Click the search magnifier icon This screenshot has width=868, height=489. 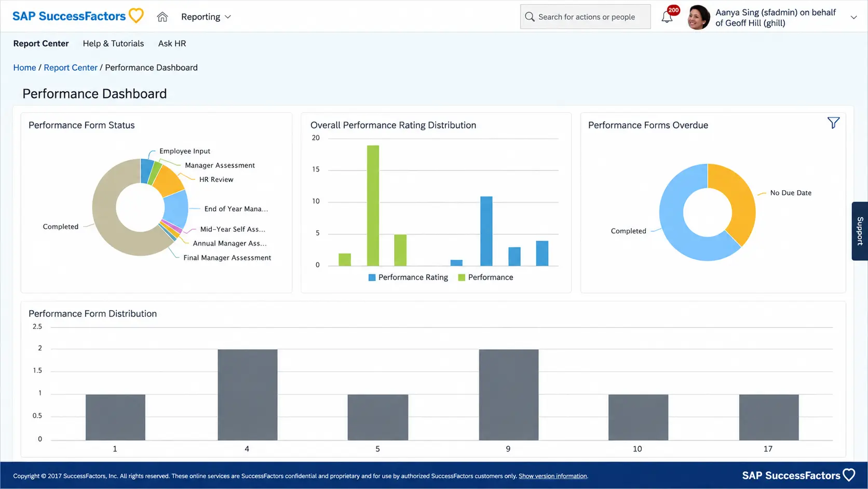pos(530,17)
